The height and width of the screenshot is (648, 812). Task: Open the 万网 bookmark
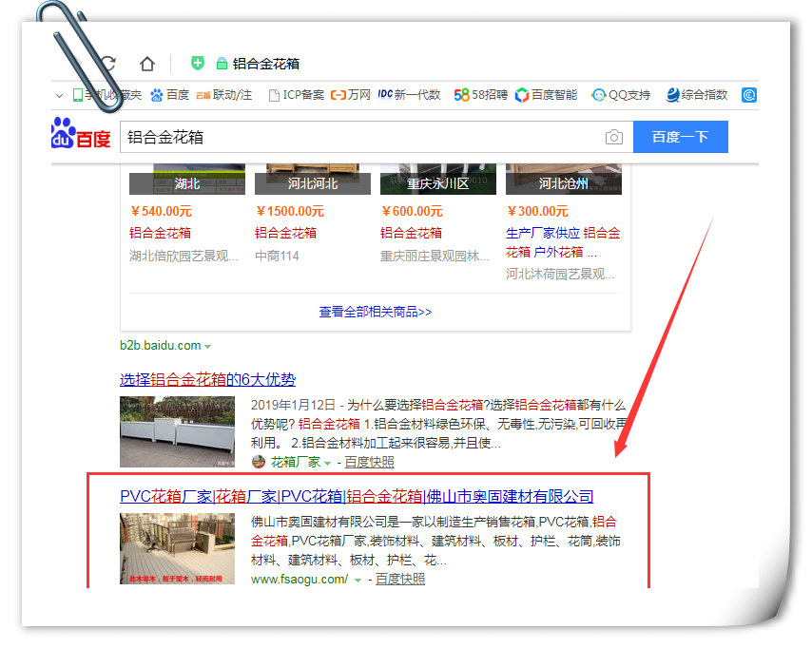tap(351, 95)
